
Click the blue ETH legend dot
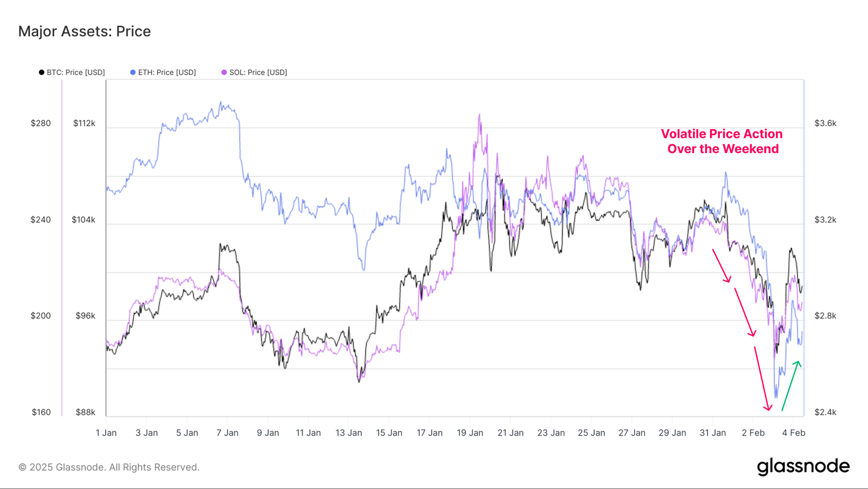133,72
